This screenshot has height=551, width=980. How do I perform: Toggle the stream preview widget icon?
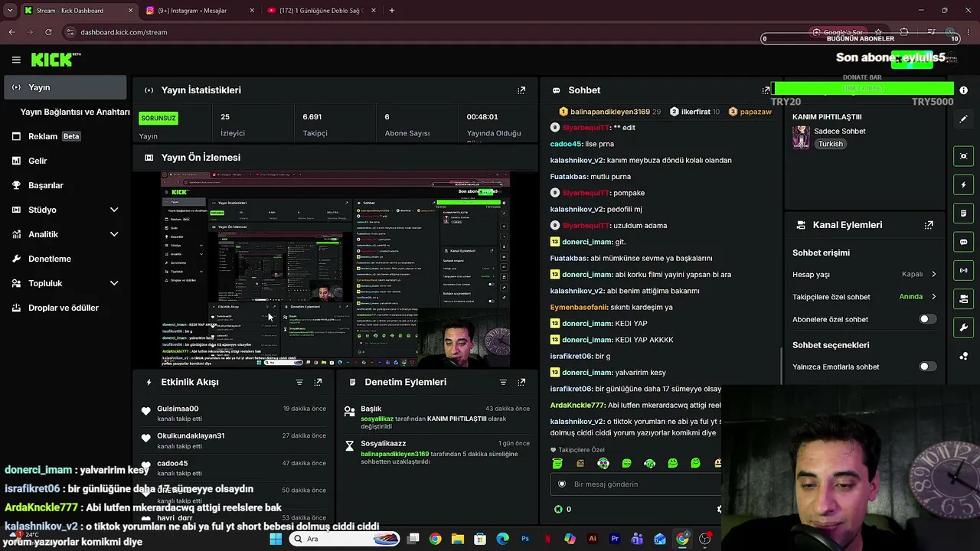pos(963,156)
